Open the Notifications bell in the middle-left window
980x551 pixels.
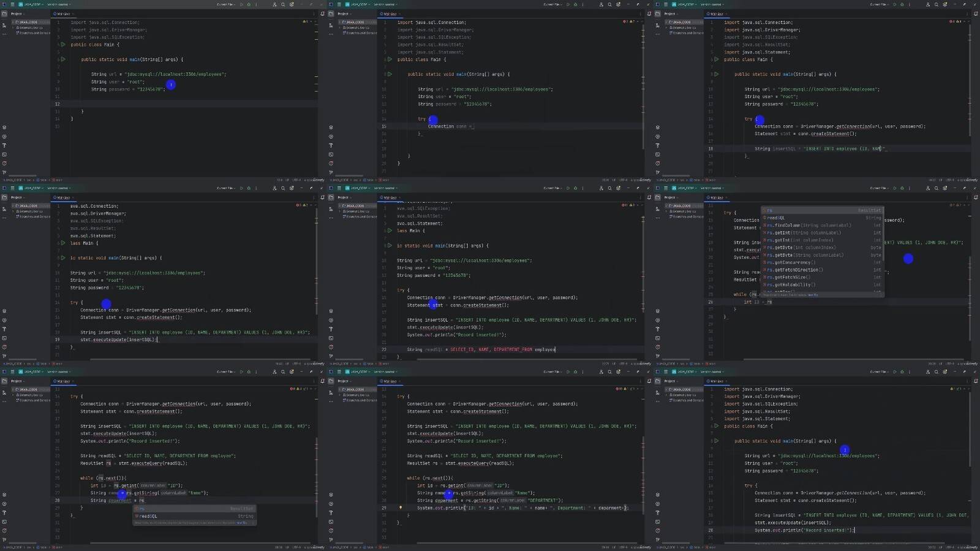[322, 197]
